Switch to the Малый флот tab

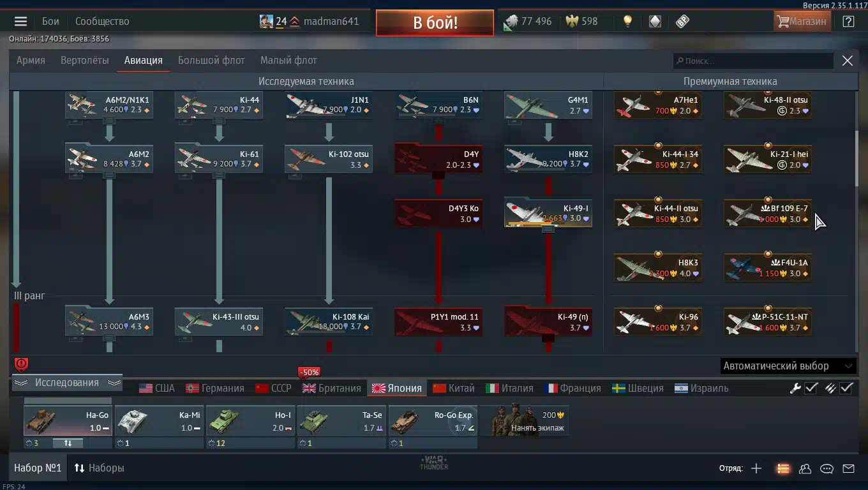tap(288, 61)
